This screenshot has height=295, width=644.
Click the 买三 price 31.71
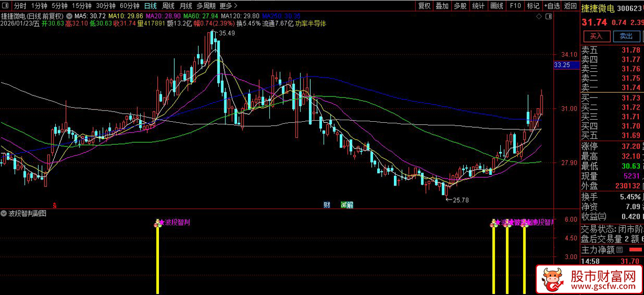click(x=631, y=116)
